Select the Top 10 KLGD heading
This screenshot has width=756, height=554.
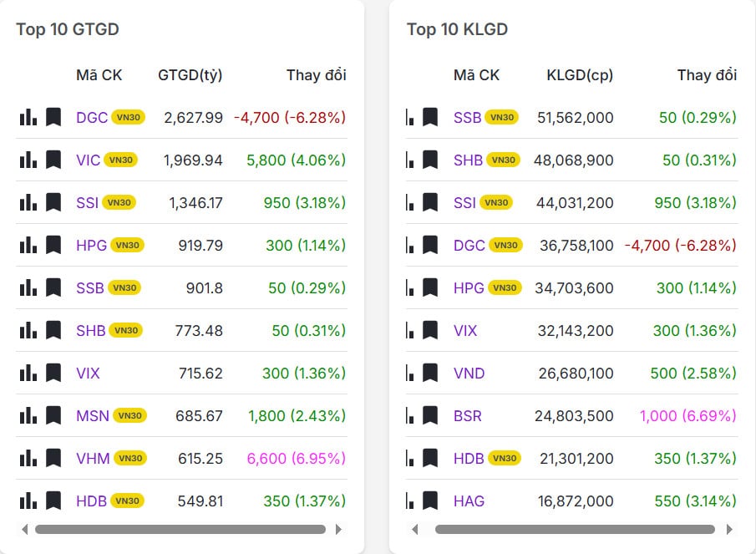pos(458,29)
